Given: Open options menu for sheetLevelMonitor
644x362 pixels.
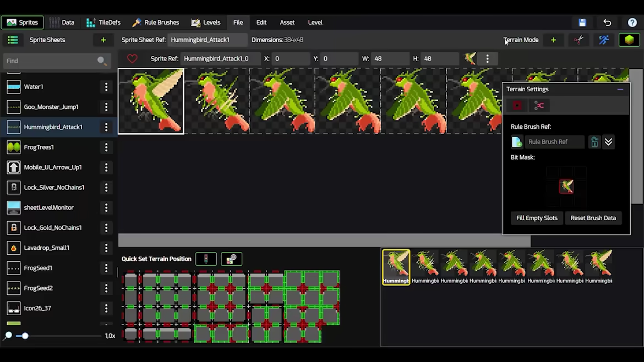Looking at the screenshot, I should [x=106, y=207].
